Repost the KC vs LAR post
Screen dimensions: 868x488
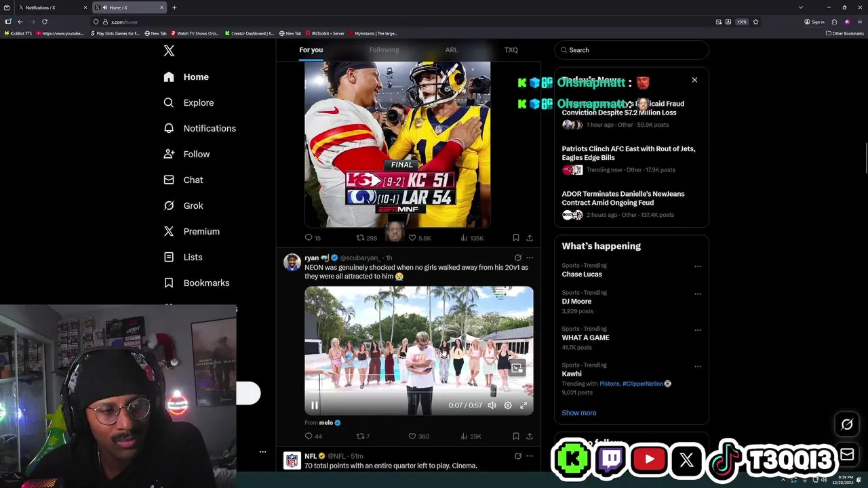[367, 238]
